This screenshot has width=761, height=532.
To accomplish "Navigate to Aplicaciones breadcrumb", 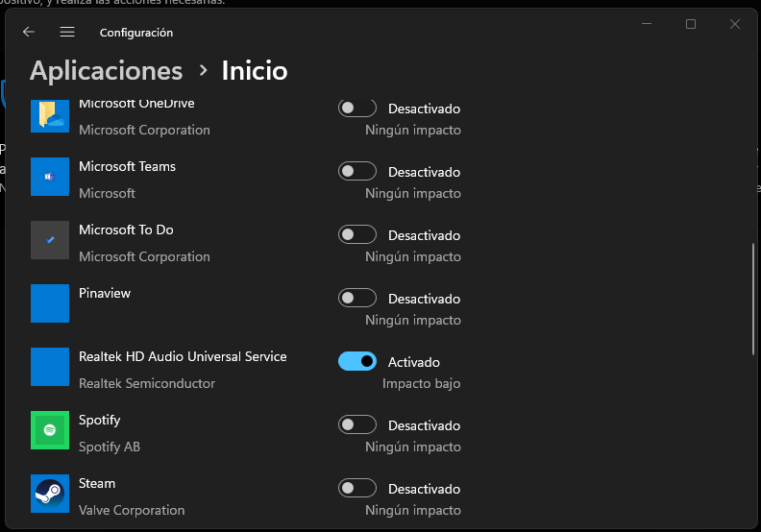I will [107, 71].
